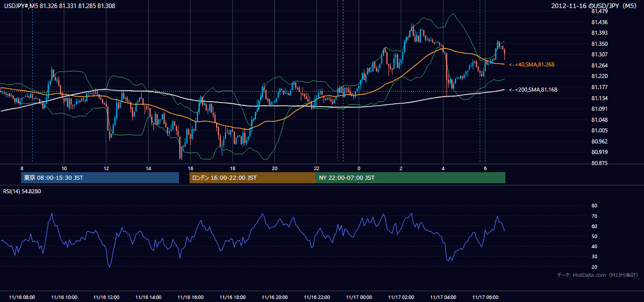This screenshot has width=644, height=302.
Task: Click RSI axis level 70
Action: (595, 216)
